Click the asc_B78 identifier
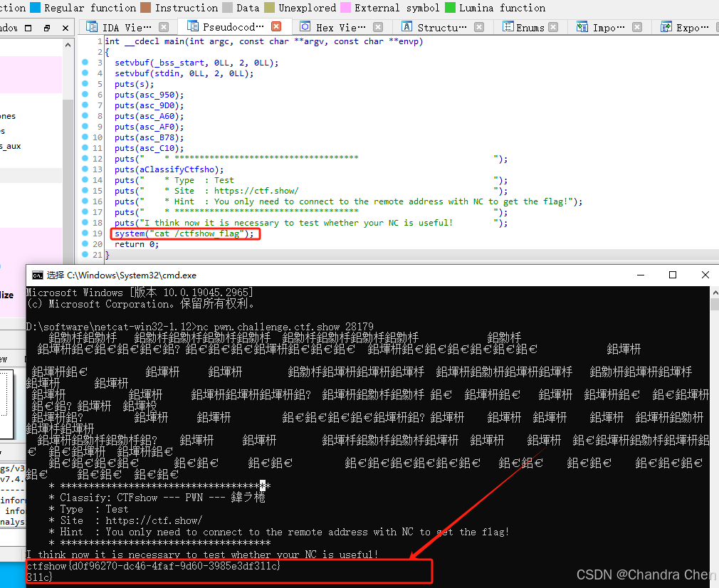The width and height of the screenshot is (719, 588). (x=157, y=137)
